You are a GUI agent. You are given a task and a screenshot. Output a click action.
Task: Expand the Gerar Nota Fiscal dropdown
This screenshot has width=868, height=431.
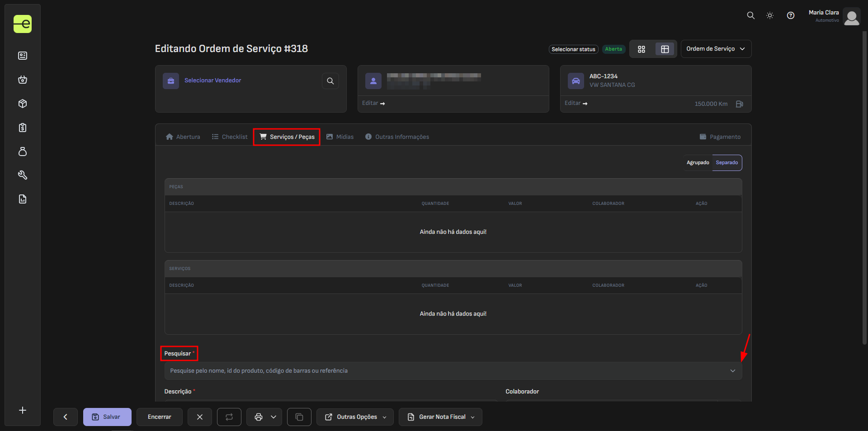(x=440, y=417)
